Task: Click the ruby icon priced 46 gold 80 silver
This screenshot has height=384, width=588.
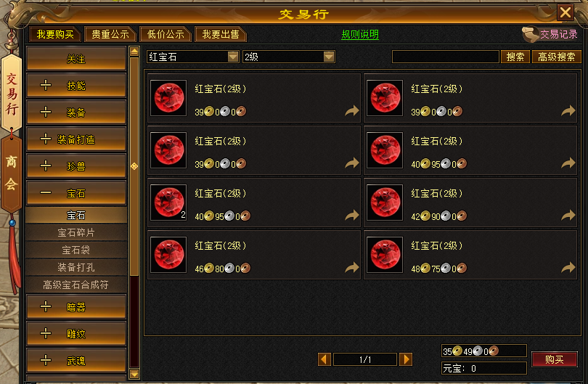Action: [x=168, y=255]
